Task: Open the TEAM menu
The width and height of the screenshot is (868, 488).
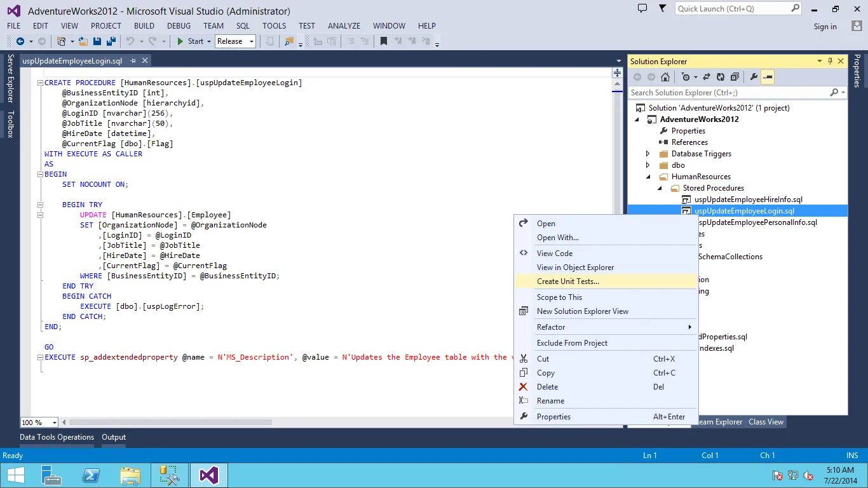Action: [214, 26]
